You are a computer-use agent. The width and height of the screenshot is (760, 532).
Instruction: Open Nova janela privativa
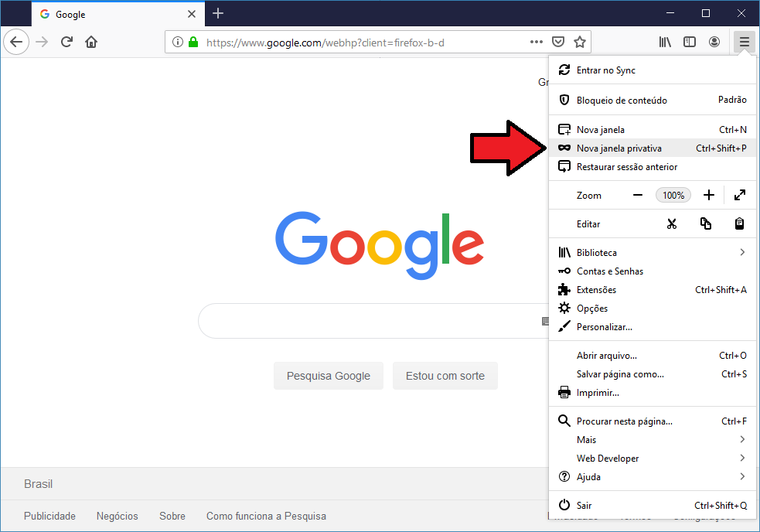click(x=653, y=148)
